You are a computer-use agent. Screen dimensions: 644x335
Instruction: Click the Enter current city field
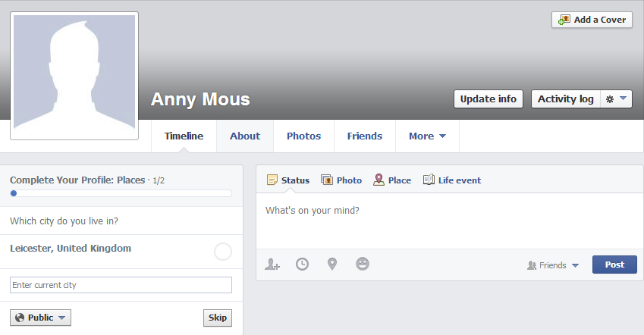[x=121, y=285]
